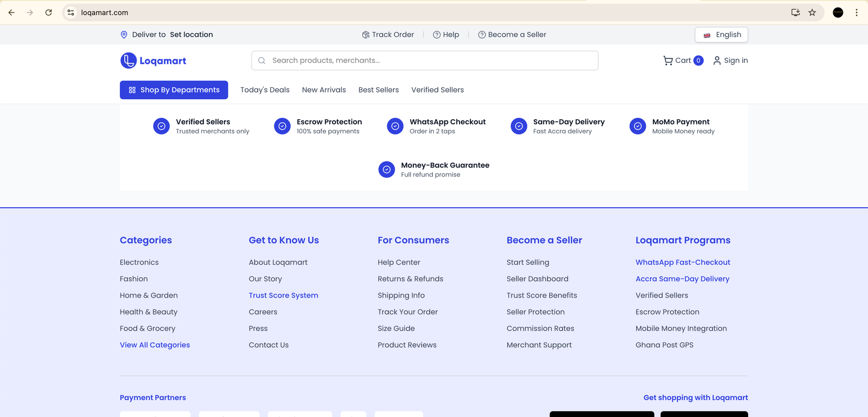Bookmark this page with the star icon
The image size is (868, 417).
(812, 12)
